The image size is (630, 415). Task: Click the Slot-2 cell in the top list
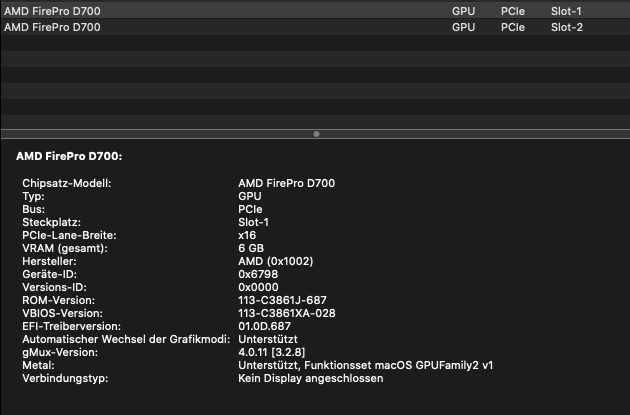point(567,27)
